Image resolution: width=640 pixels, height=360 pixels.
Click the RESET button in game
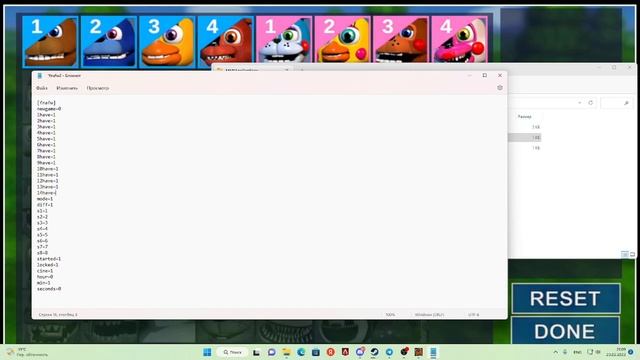click(x=566, y=298)
